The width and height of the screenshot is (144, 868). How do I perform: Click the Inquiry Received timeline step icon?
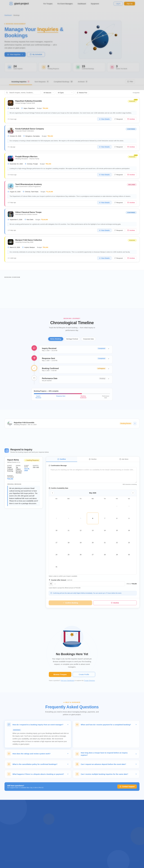coord(34,348)
